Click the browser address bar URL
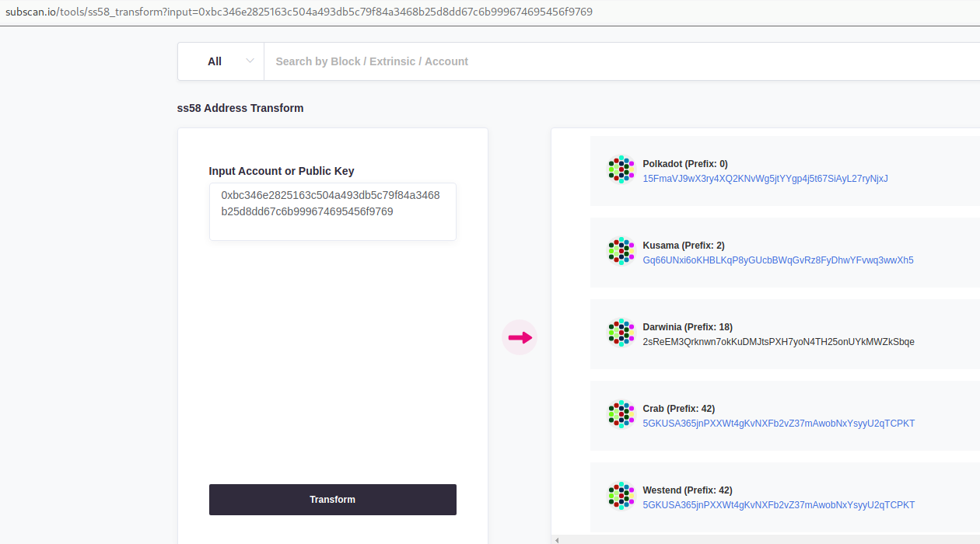Image resolution: width=980 pixels, height=544 pixels. [x=303, y=12]
